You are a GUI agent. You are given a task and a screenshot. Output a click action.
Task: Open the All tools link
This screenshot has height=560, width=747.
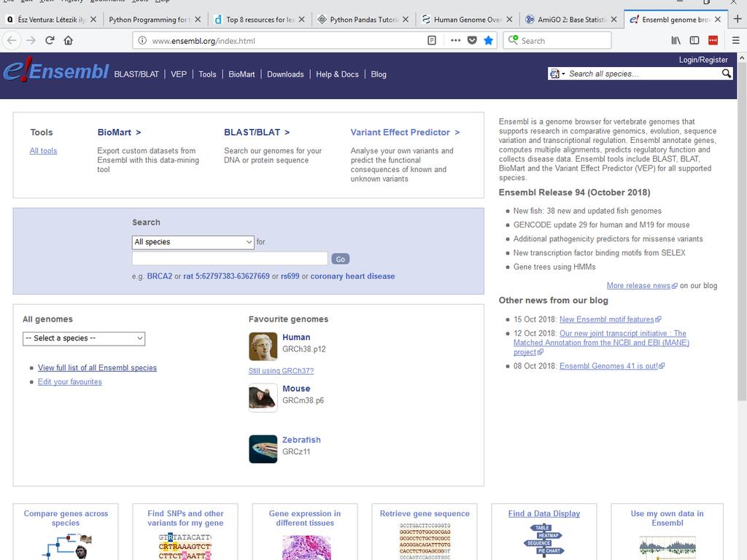(43, 150)
